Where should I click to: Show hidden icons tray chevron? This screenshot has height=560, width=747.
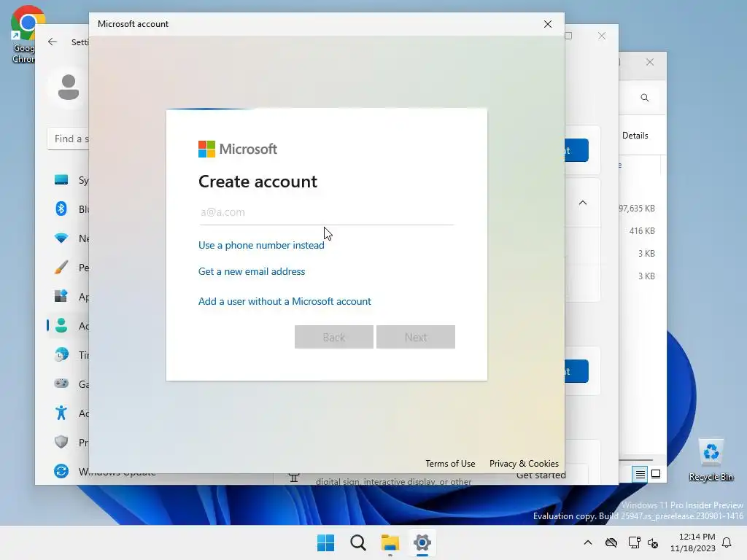(x=588, y=542)
